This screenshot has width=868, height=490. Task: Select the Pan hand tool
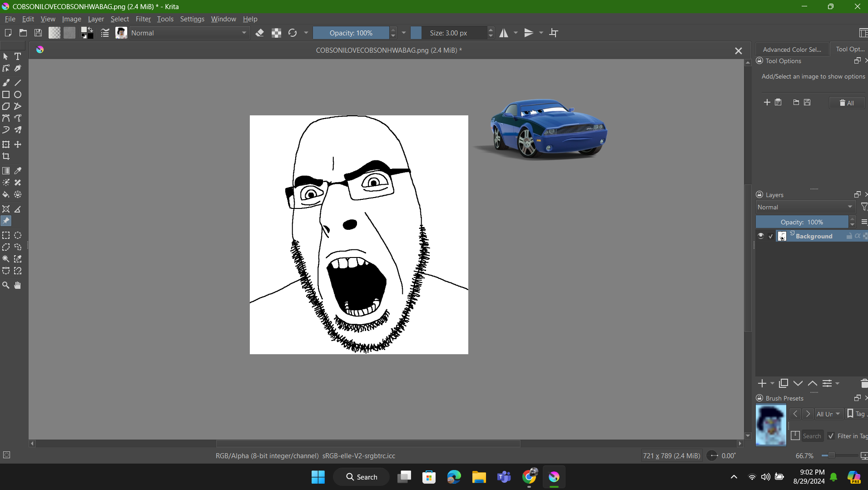pyautogui.click(x=18, y=285)
